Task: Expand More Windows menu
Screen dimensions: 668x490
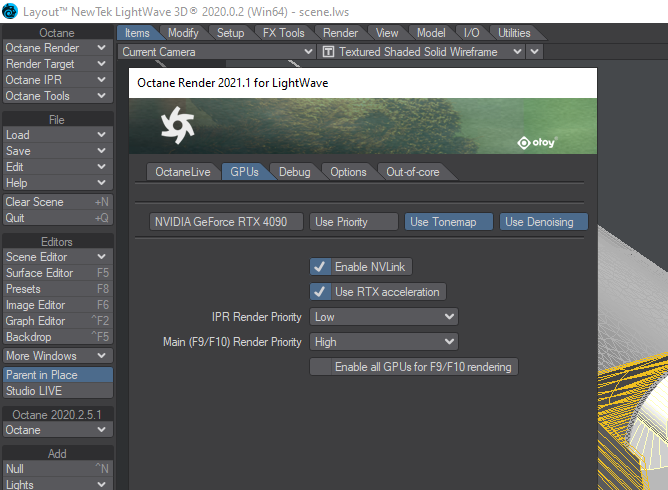Action: [x=58, y=356]
